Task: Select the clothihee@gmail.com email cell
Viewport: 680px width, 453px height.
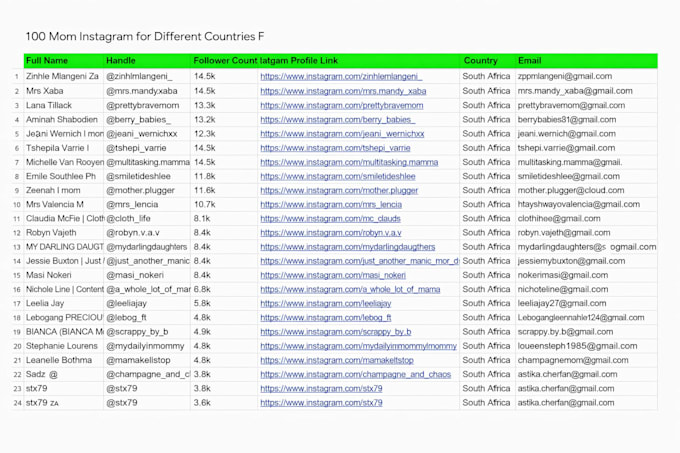Action: tap(586, 218)
